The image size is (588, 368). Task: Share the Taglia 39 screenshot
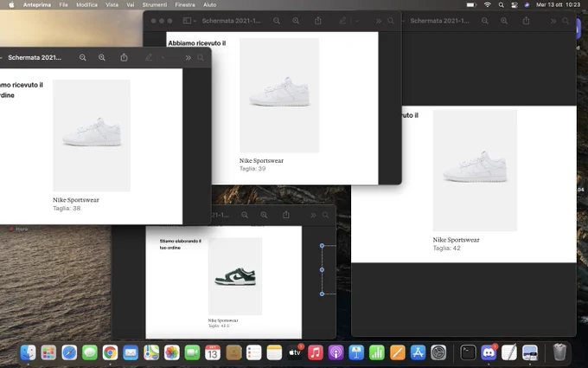point(318,21)
